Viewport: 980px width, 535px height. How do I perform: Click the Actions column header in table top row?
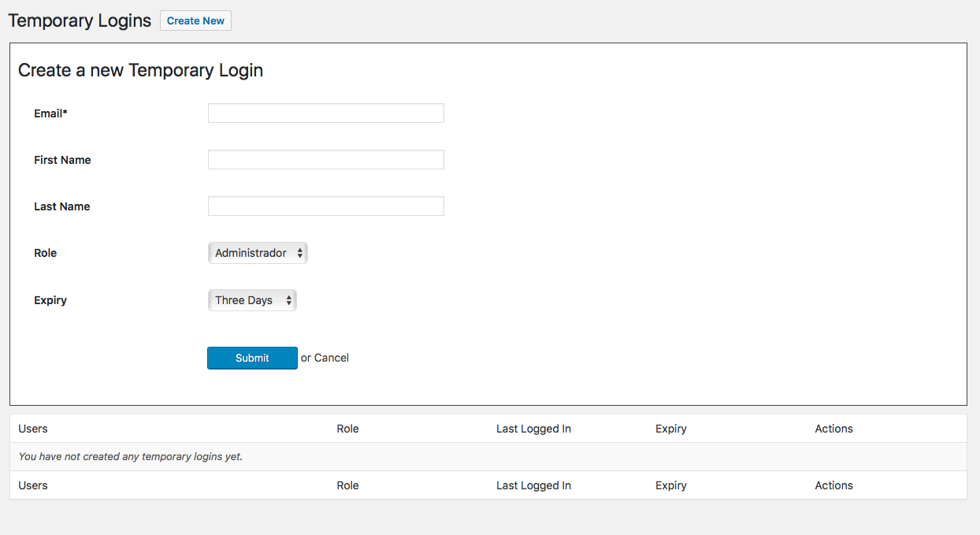(x=833, y=429)
